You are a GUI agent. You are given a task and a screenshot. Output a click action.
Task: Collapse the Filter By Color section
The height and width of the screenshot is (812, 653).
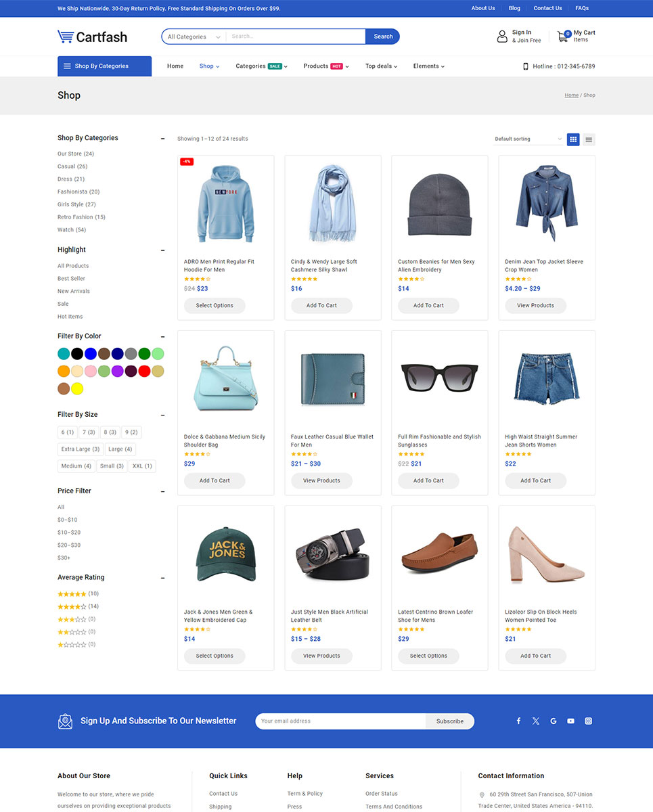[162, 336]
